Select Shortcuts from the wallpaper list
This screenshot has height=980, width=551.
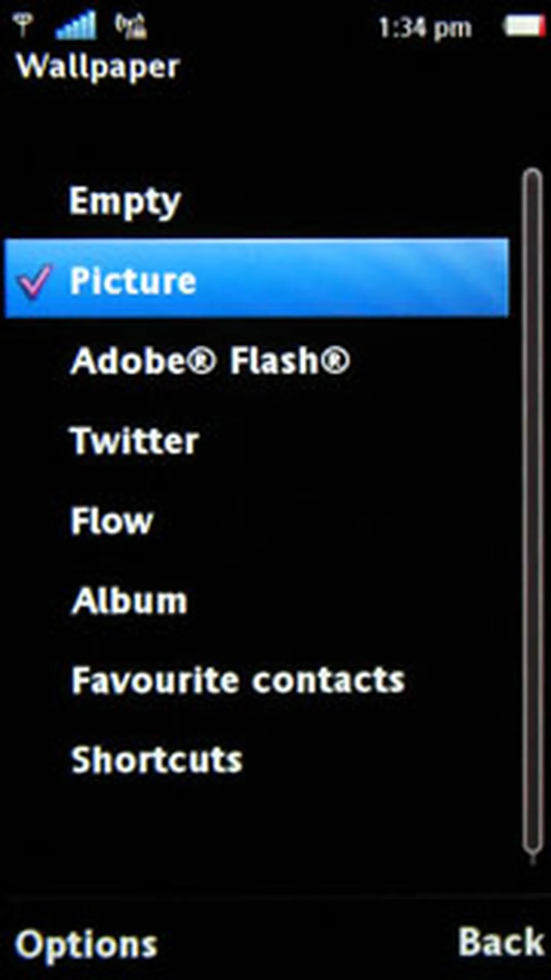coord(157,760)
